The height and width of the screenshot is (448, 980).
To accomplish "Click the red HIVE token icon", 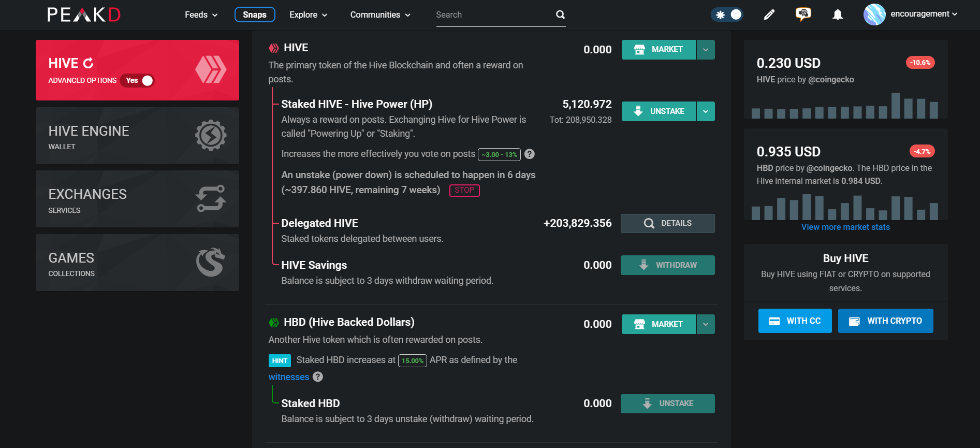I will tap(274, 48).
